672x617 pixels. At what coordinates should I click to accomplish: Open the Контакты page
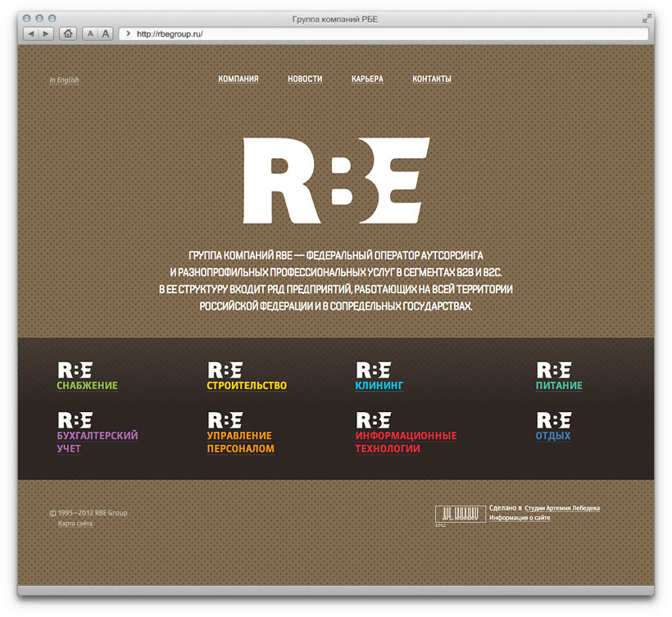[432, 79]
